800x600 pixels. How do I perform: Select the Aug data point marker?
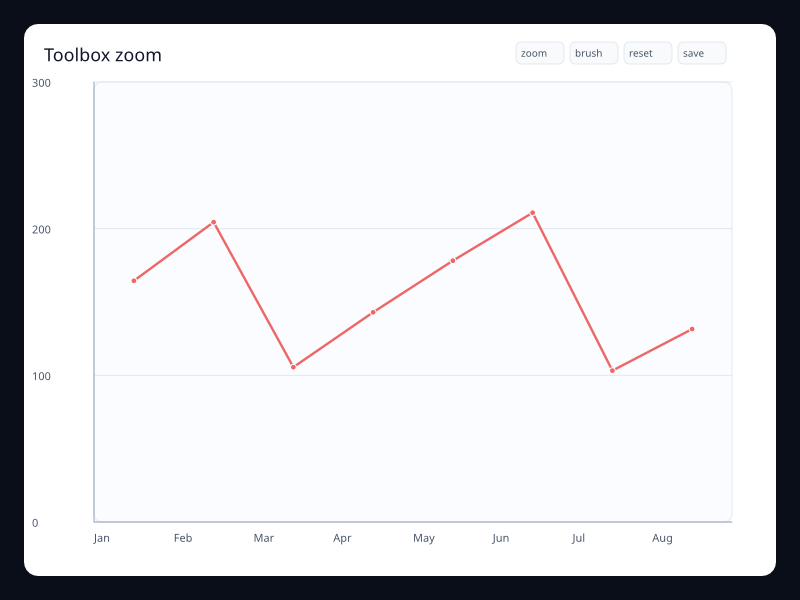click(692, 329)
